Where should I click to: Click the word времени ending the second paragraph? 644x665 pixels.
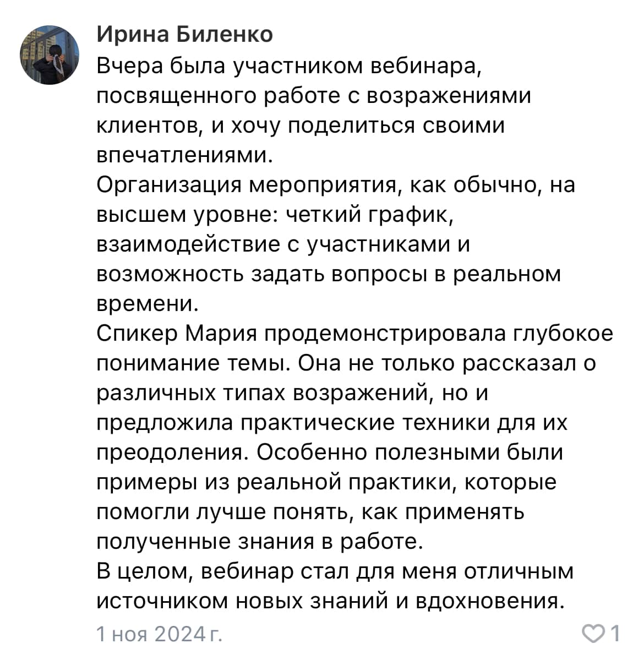coord(146,304)
